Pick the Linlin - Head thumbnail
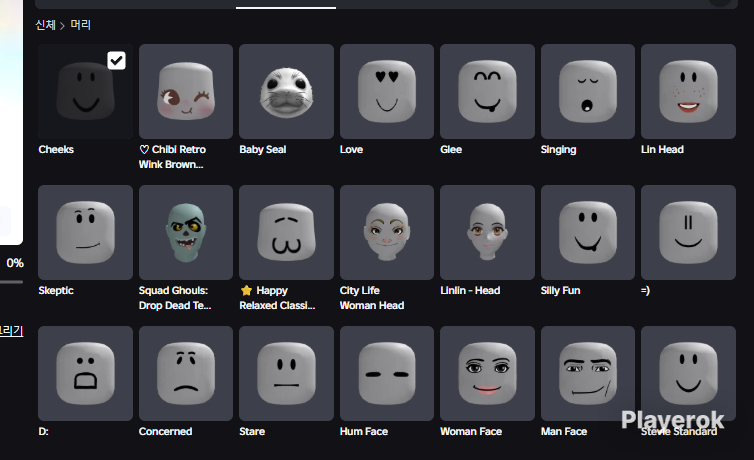 click(487, 232)
